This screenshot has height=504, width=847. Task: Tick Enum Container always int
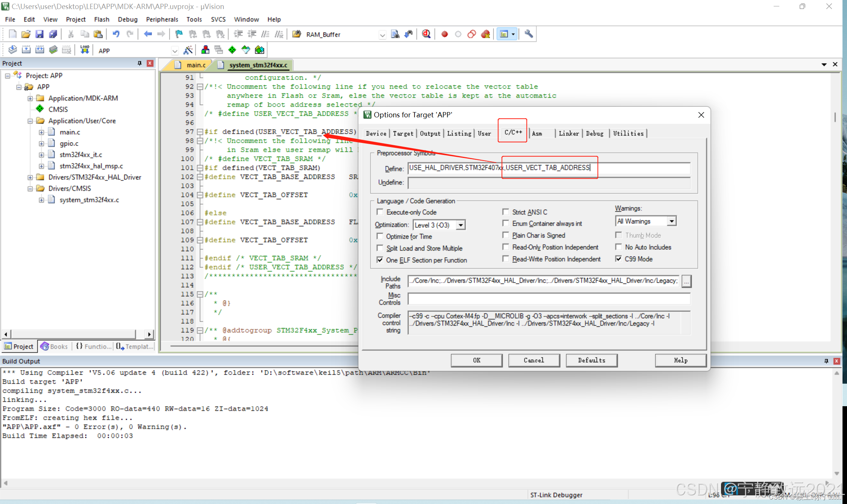click(506, 223)
